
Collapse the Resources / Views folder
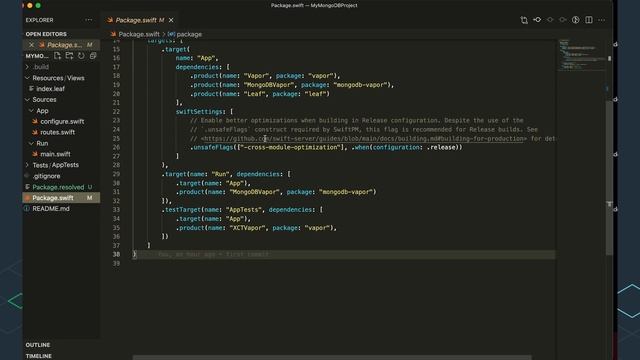click(x=27, y=78)
